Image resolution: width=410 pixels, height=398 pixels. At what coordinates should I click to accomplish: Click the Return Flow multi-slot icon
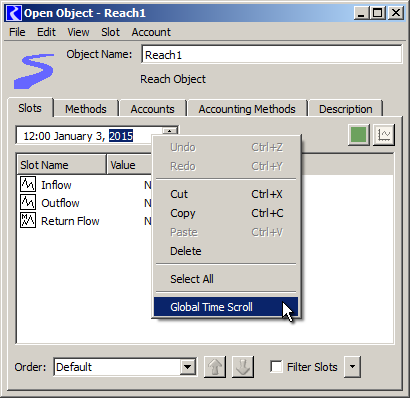pos(28,220)
